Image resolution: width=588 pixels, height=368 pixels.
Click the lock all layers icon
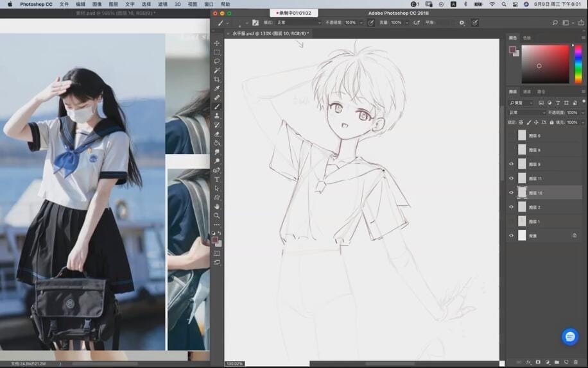click(551, 122)
